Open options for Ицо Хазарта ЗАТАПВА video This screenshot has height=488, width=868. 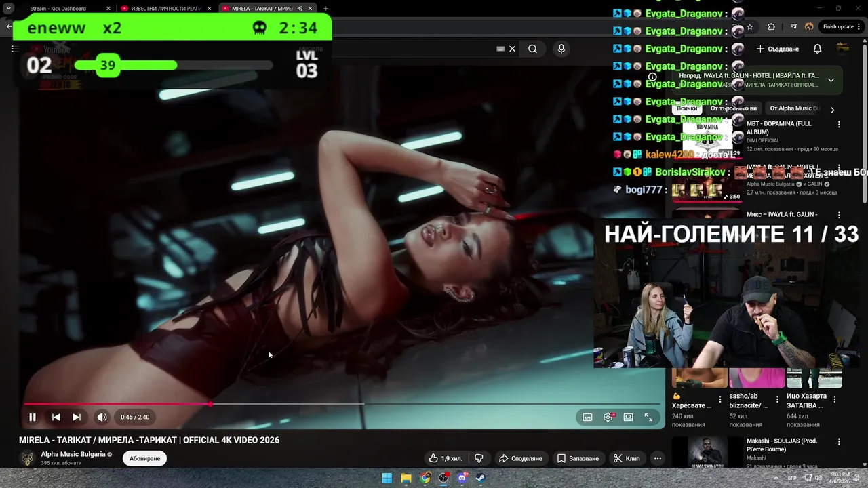[835, 400]
